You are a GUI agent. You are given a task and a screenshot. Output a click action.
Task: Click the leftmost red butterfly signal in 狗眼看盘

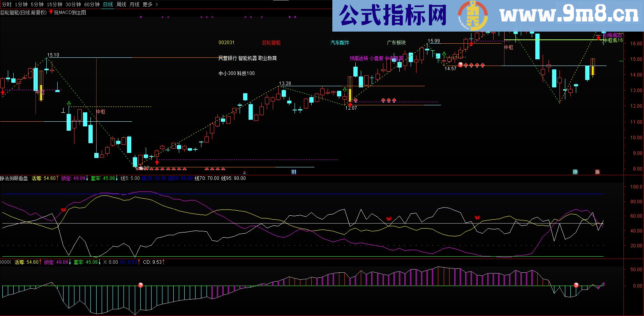click(64, 210)
